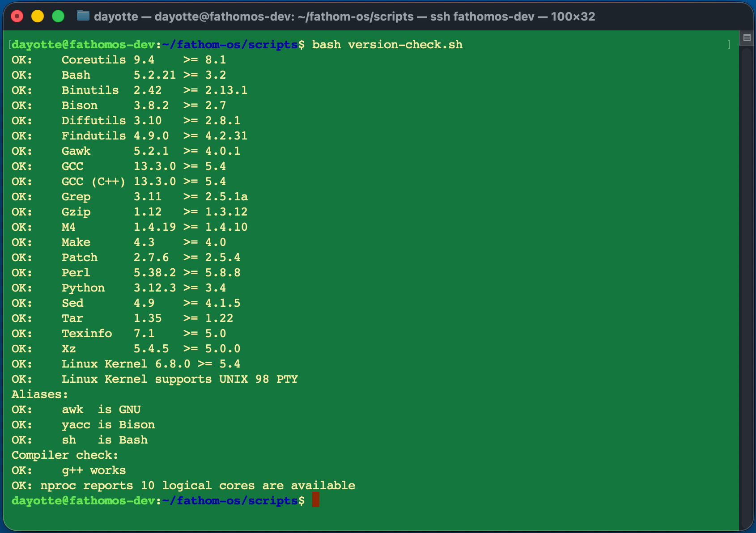Click the 'awk is GNU' line
The width and height of the screenshot is (756, 533).
click(x=76, y=410)
